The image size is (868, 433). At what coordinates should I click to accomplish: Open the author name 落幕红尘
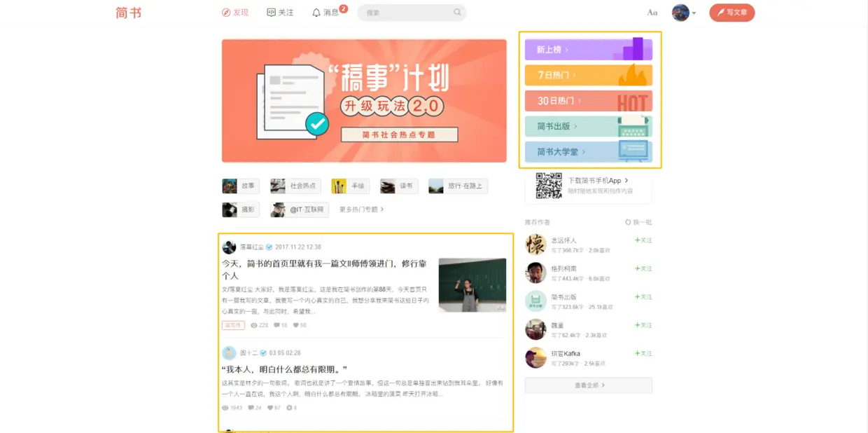pyautogui.click(x=251, y=247)
